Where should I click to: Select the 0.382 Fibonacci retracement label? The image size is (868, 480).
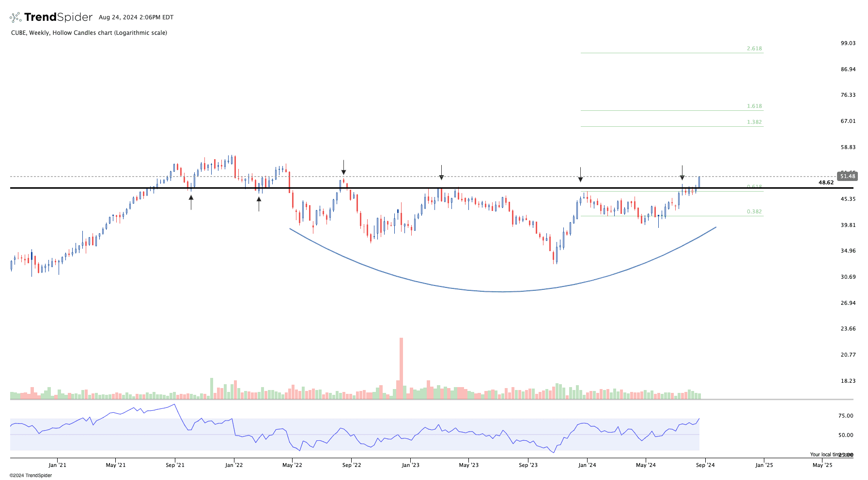click(x=754, y=212)
